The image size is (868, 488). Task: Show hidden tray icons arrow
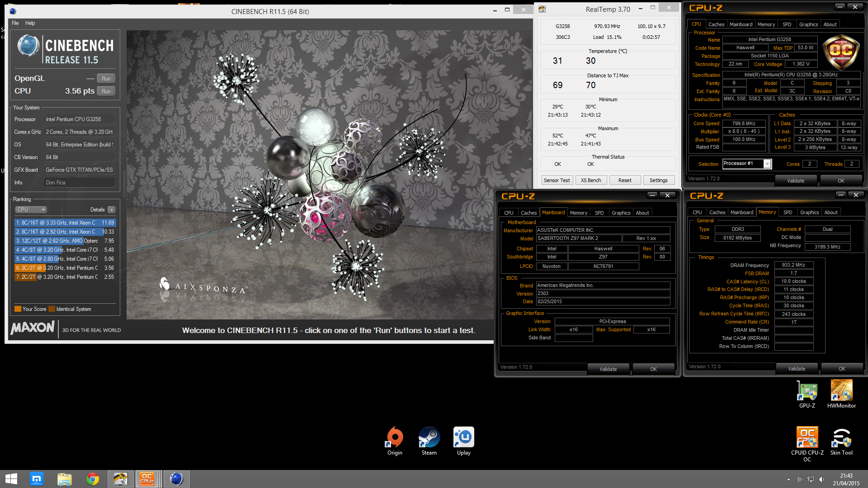[x=789, y=479]
